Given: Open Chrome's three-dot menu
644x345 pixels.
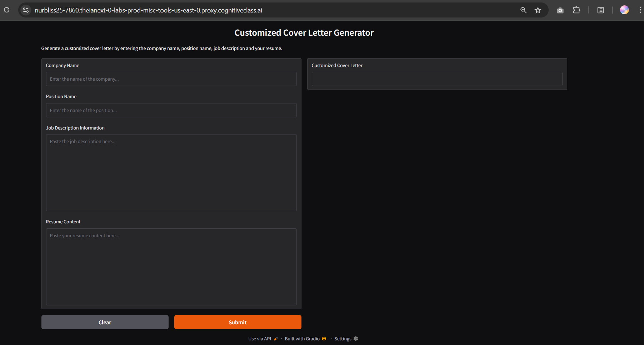Looking at the screenshot, I should tap(640, 10).
